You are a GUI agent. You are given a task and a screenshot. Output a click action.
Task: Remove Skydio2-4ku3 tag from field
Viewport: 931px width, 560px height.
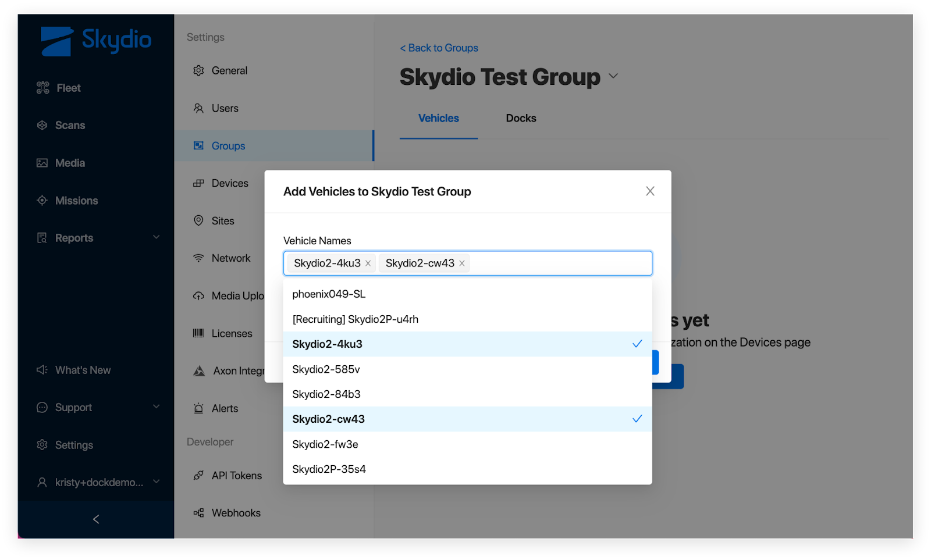(x=368, y=263)
